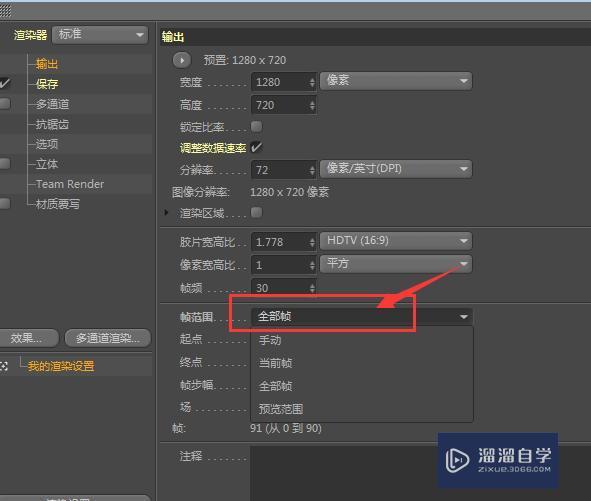Image resolution: width=591 pixels, height=501 pixels.
Task: Click the 分辨率 value field 72
Action: (x=280, y=170)
